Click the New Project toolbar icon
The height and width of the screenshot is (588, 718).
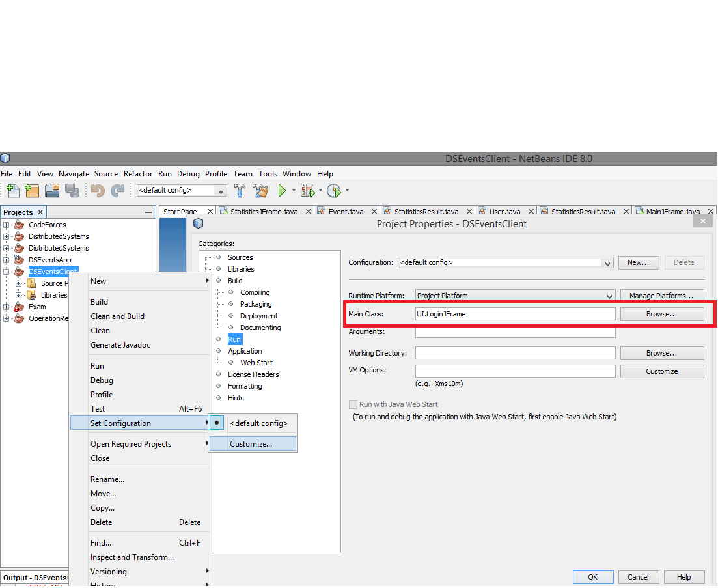click(x=32, y=191)
